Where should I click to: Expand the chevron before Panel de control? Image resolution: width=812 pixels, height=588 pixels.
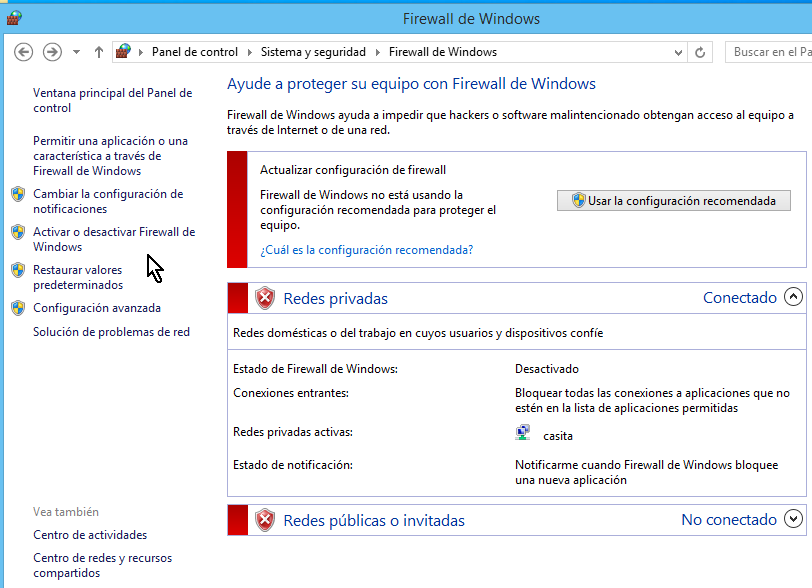pyautogui.click(x=141, y=52)
